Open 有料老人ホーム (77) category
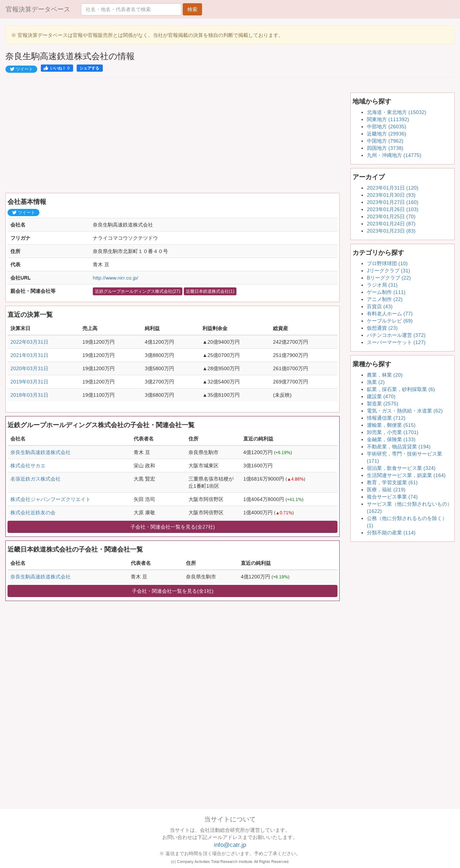 [389, 314]
